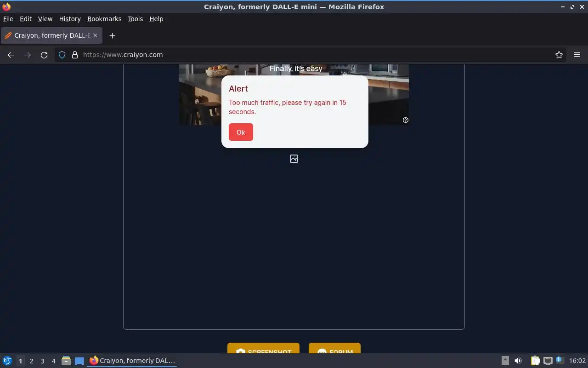Open the View menu

click(45, 19)
